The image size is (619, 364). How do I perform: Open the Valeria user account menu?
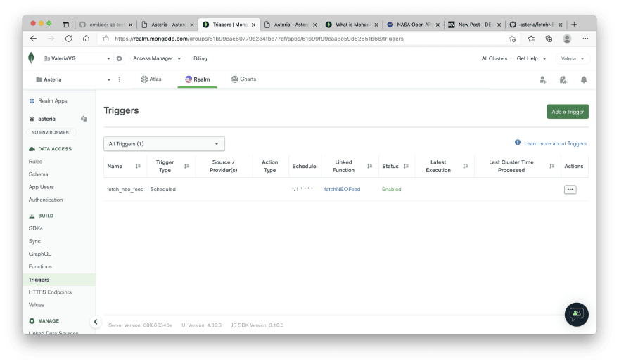tap(573, 58)
